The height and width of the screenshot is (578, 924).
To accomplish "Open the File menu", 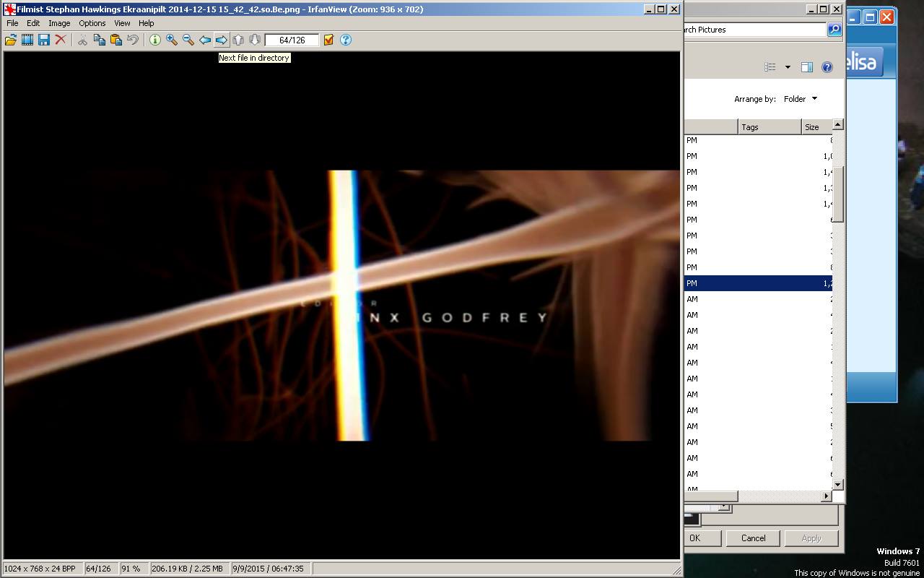I will [x=12, y=23].
